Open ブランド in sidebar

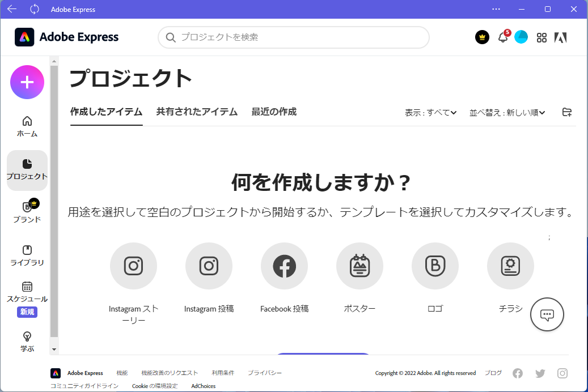click(27, 211)
